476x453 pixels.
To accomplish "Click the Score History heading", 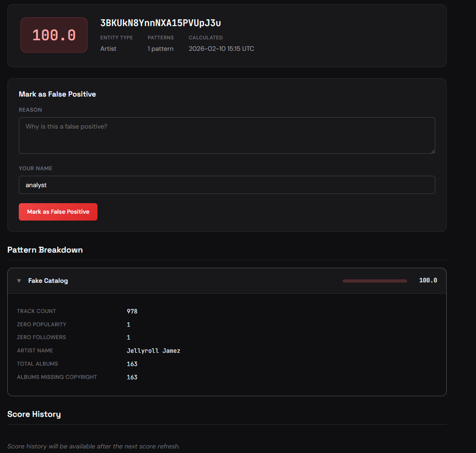I will (x=34, y=414).
